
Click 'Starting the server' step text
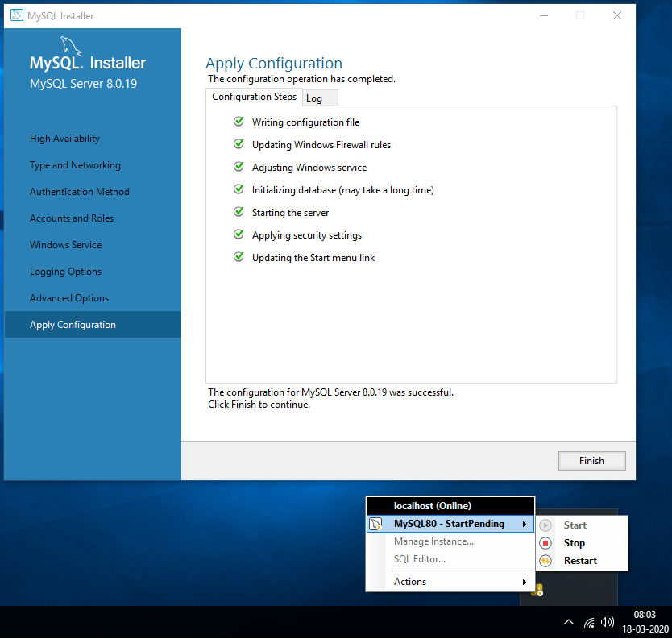click(x=290, y=213)
